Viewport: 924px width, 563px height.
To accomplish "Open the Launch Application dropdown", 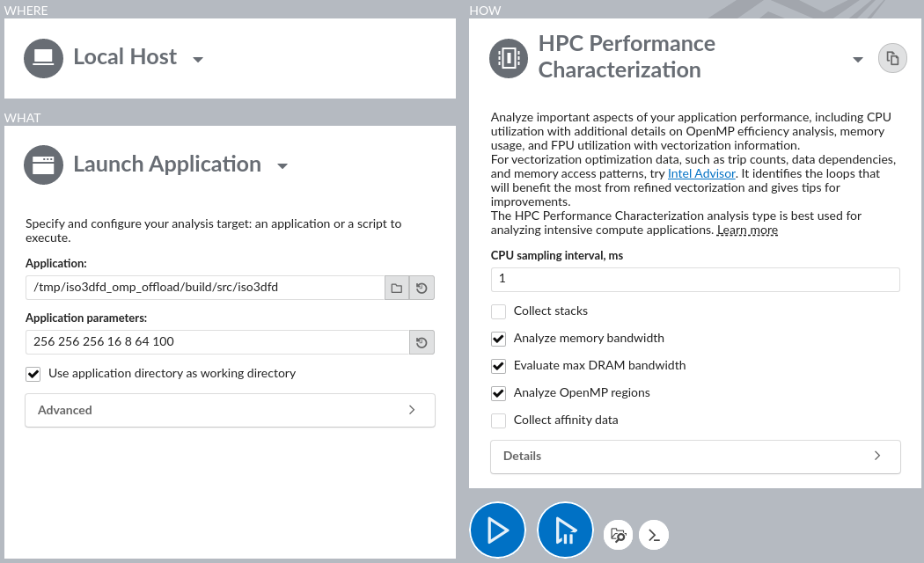I will click(x=282, y=166).
